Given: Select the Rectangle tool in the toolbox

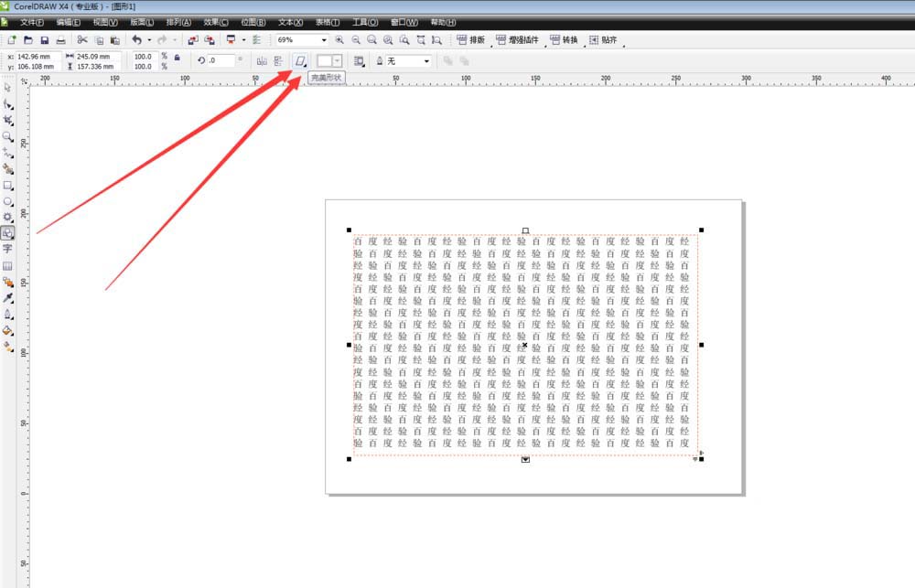Looking at the screenshot, I should (x=7, y=186).
